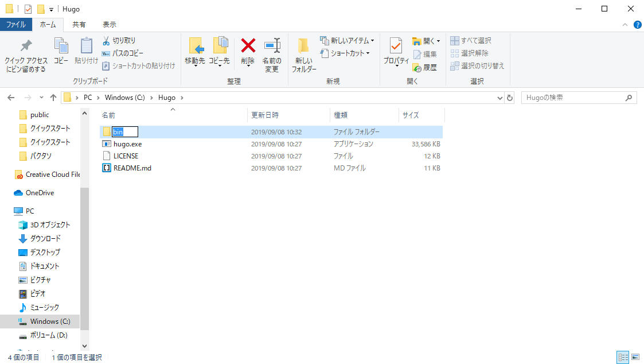
Task: Open the Share (共有) ribbon tab
Action: (x=79, y=25)
